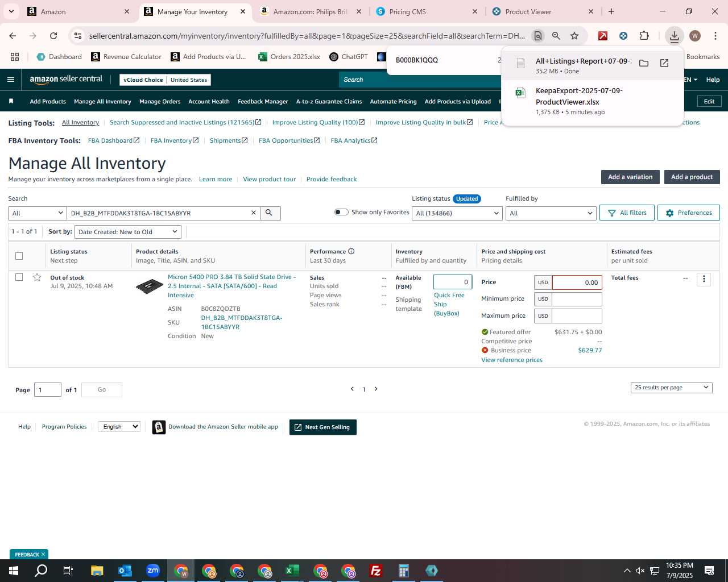
Task: Open Automate Pricing menu item
Action: [393, 101]
